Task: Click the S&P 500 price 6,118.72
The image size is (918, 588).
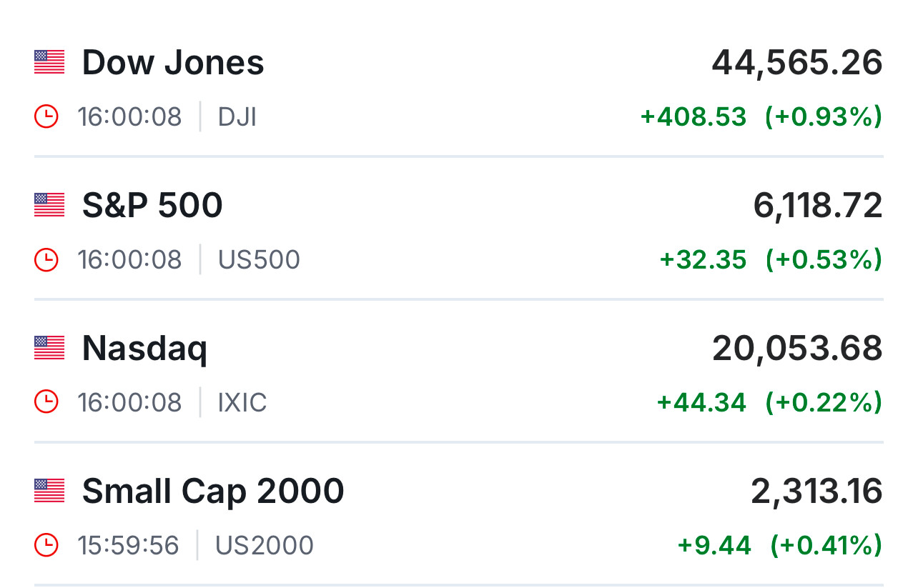Action: coord(817,206)
